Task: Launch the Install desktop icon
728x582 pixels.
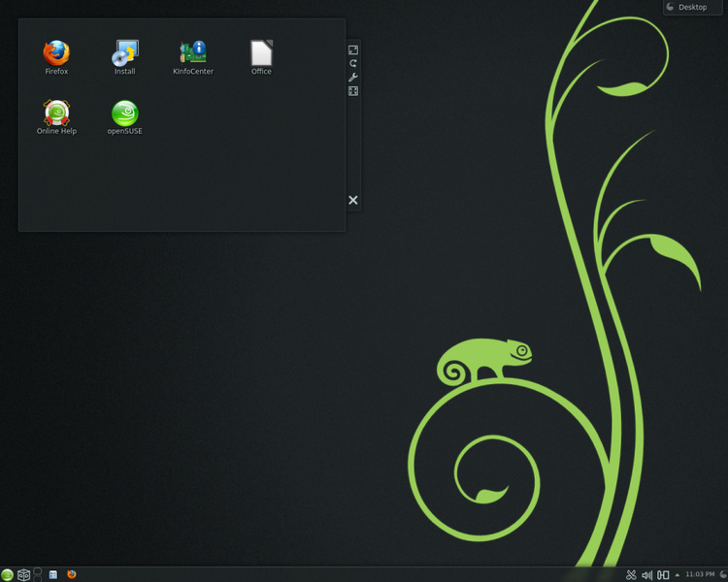Action: pyautogui.click(x=125, y=57)
